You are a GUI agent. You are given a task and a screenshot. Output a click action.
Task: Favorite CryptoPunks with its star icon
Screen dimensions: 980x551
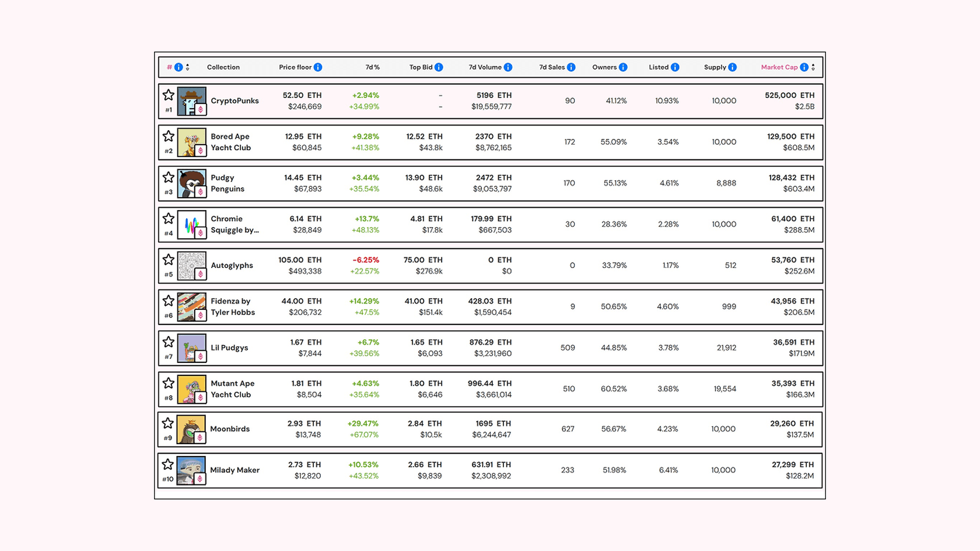point(169,95)
